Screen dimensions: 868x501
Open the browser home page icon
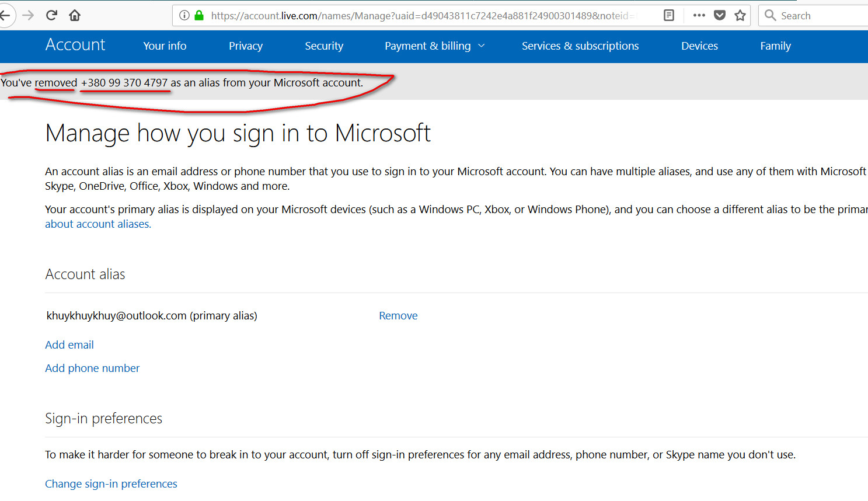[75, 15]
